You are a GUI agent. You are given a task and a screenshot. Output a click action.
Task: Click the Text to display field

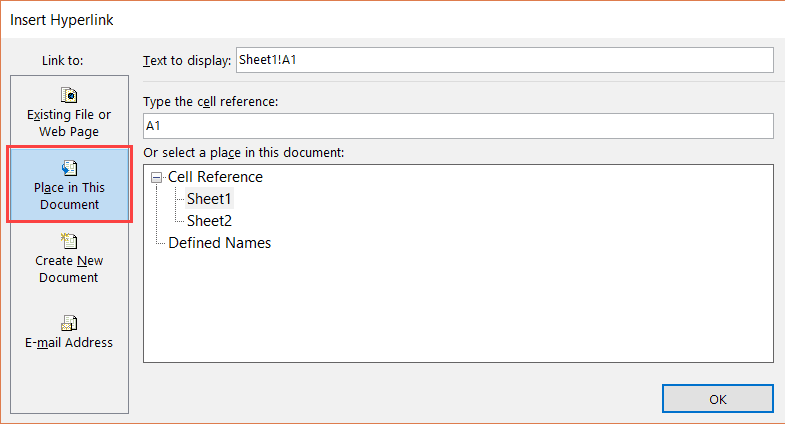tap(505, 60)
